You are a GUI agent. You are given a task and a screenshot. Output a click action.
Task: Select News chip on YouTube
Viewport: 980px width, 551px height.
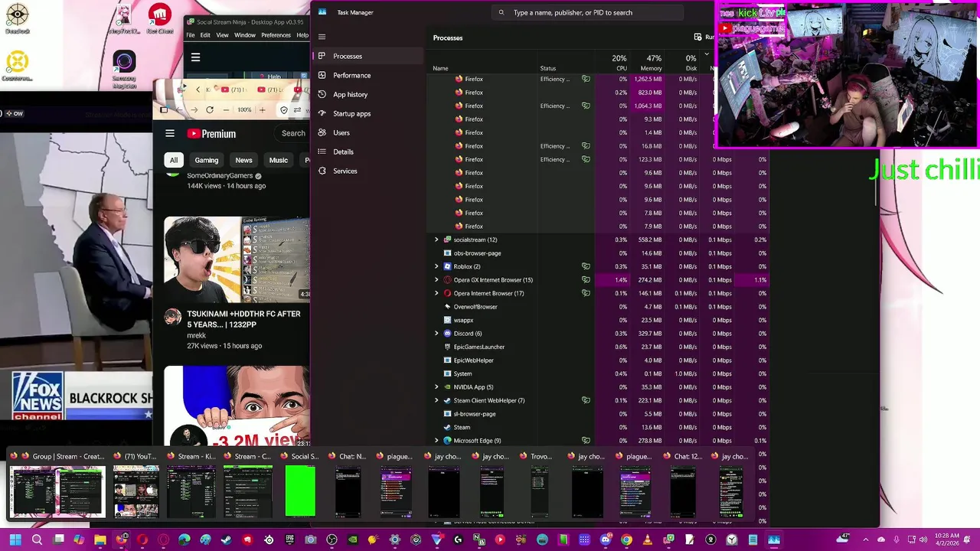243,160
